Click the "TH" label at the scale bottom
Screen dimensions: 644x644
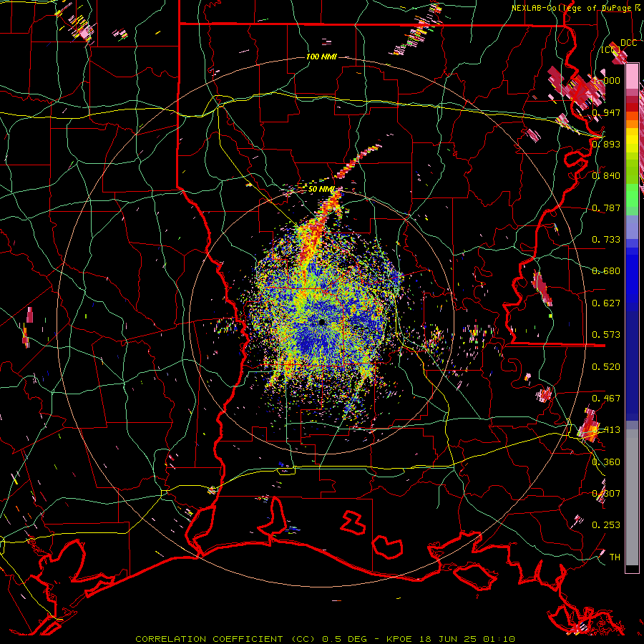point(615,557)
